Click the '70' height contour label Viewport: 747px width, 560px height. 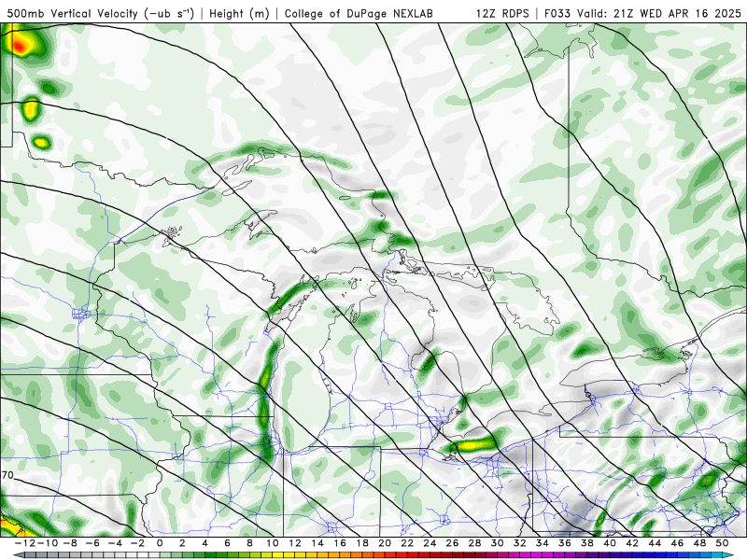click(x=7, y=475)
